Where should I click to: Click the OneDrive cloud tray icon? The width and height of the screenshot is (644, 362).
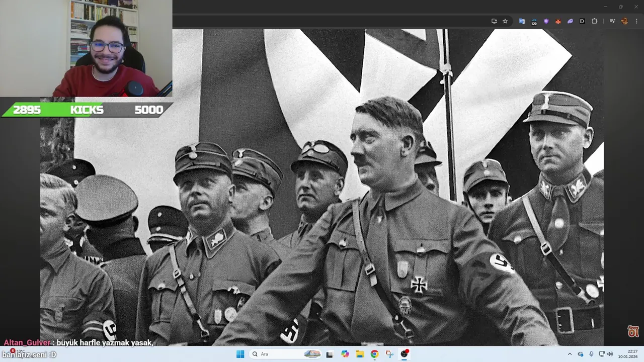click(581, 354)
